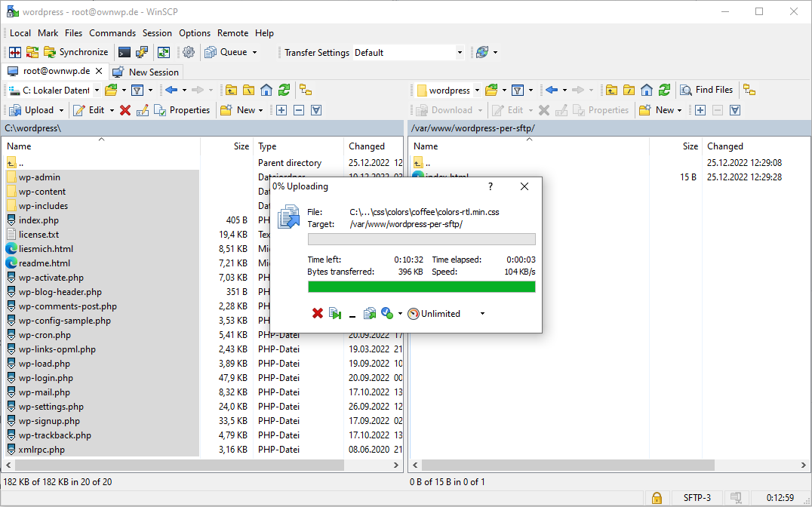This screenshot has height=507, width=812.
Task: Click the local Edit button
Action: point(88,110)
